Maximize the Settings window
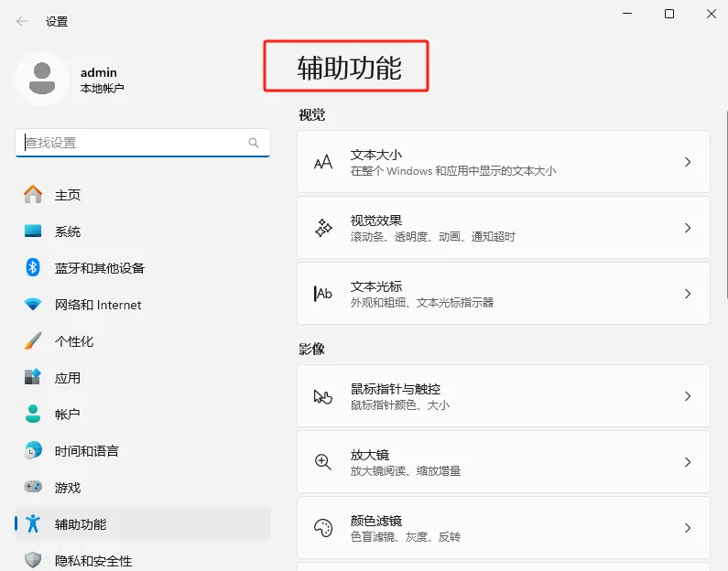The image size is (728, 571). 669,14
